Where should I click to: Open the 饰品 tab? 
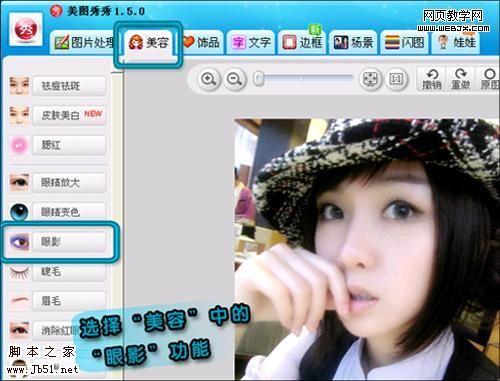point(201,42)
